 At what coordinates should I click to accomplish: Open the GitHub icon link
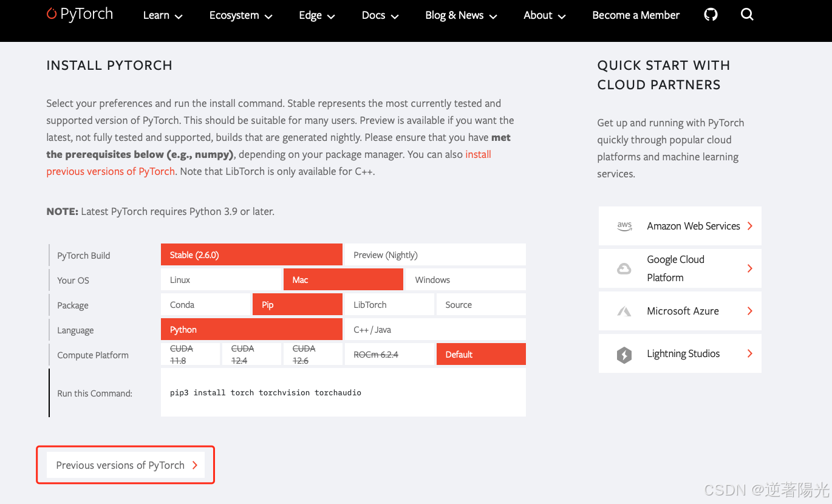(711, 14)
